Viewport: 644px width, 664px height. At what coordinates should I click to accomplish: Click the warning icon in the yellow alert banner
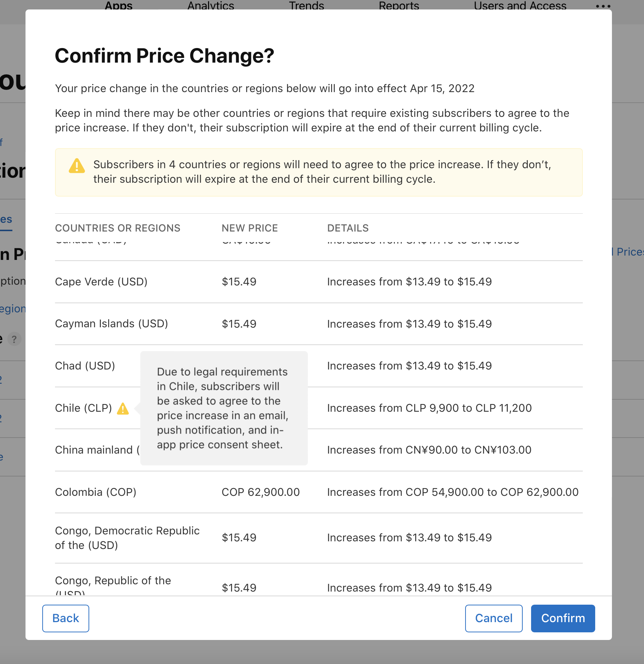pos(76,166)
